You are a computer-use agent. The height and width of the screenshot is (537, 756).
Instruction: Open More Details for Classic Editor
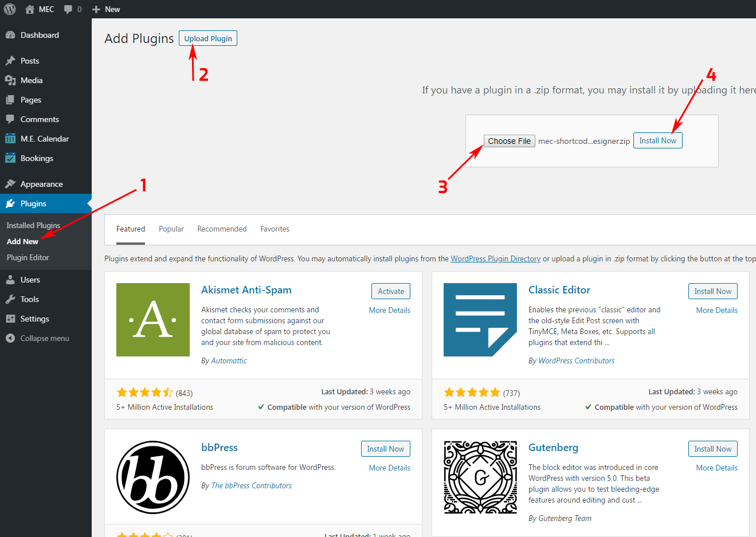pos(717,310)
